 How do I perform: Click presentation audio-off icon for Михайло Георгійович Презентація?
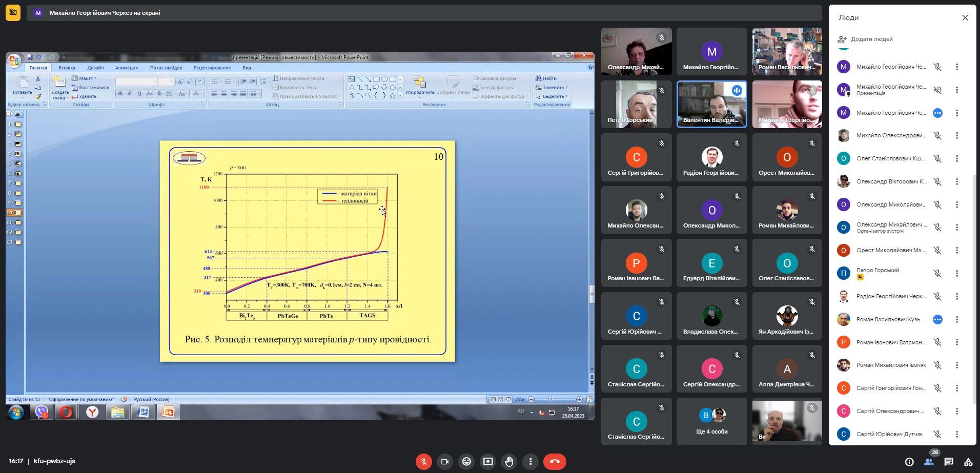point(937,90)
